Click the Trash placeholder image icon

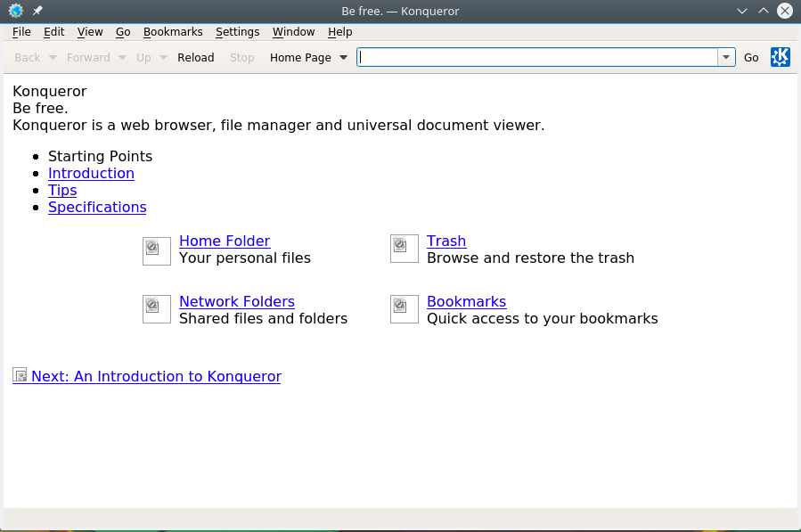(405, 249)
